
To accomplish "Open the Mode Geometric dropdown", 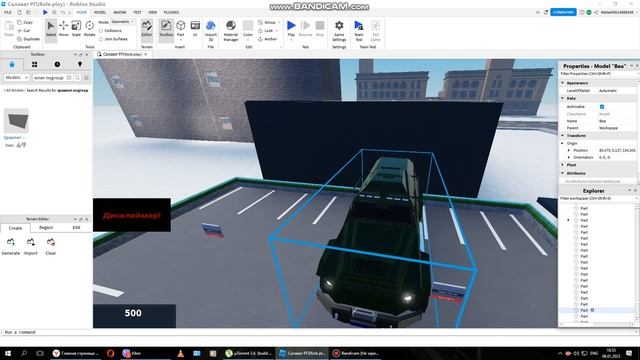I will pyautogui.click(x=122, y=22).
